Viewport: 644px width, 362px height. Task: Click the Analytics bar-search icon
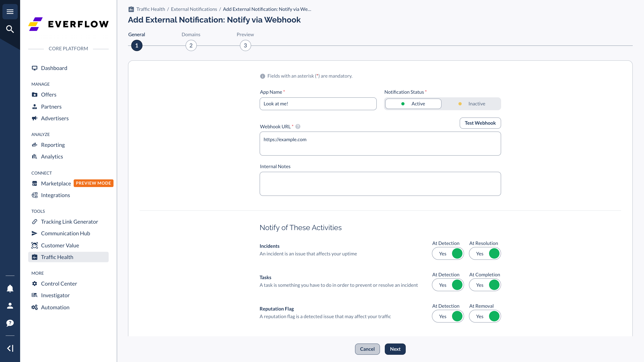tap(34, 157)
